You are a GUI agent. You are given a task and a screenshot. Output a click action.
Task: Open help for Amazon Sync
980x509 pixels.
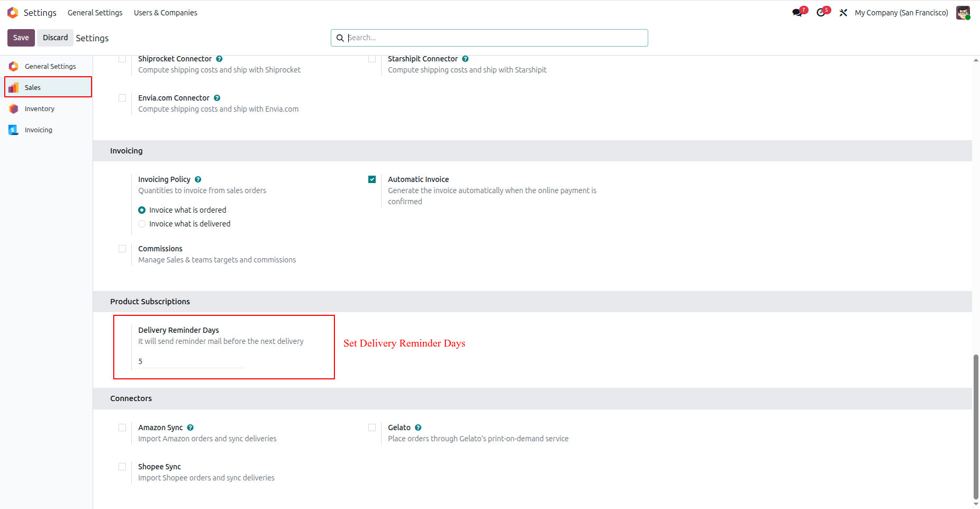tap(190, 428)
